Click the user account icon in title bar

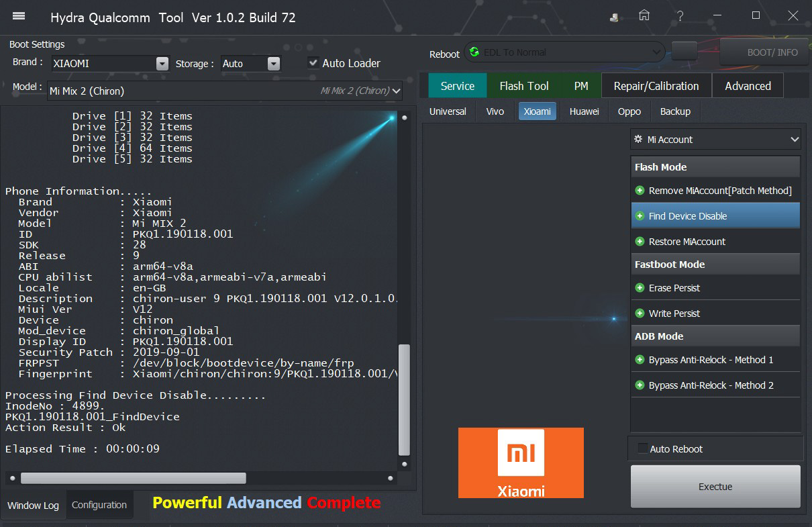pyautogui.click(x=615, y=17)
